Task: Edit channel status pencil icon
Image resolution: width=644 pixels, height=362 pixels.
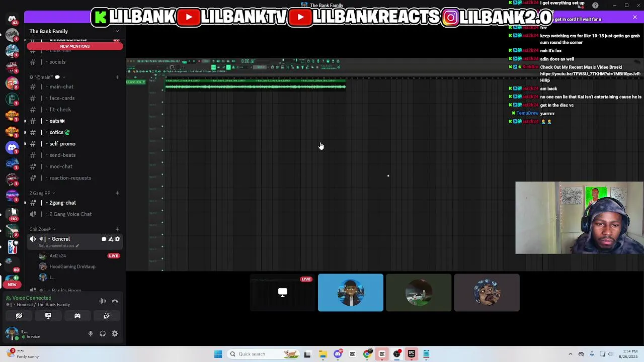Action: pyautogui.click(x=77, y=246)
